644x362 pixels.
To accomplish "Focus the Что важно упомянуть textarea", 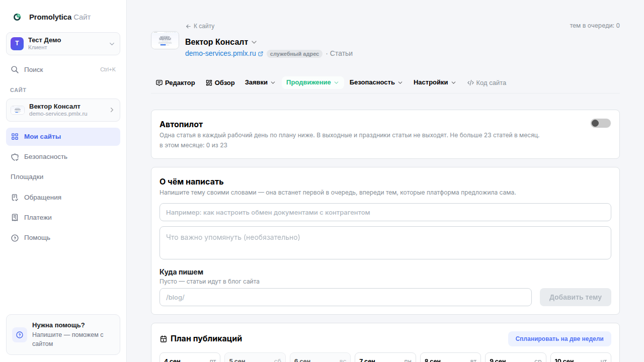I will click(385, 243).
